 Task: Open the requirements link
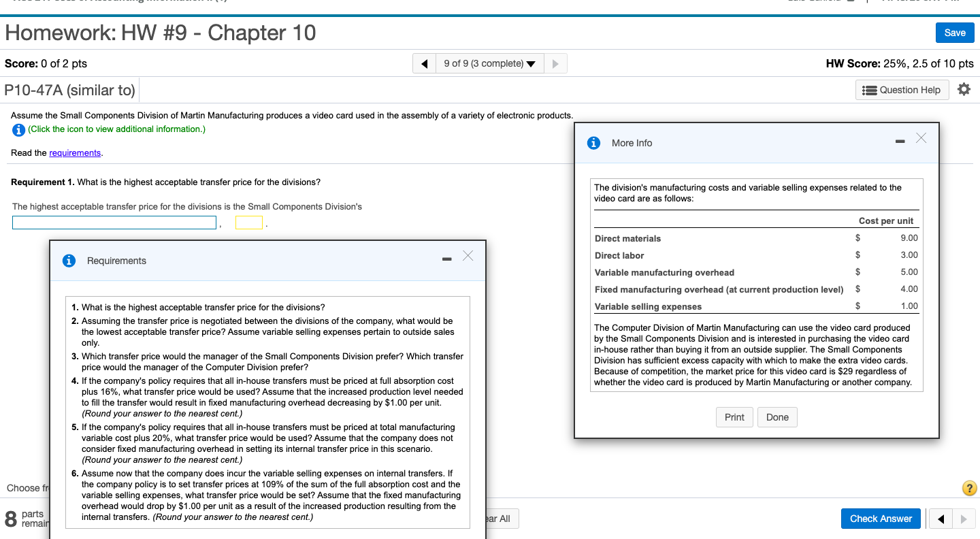click(x=75, y=153)
